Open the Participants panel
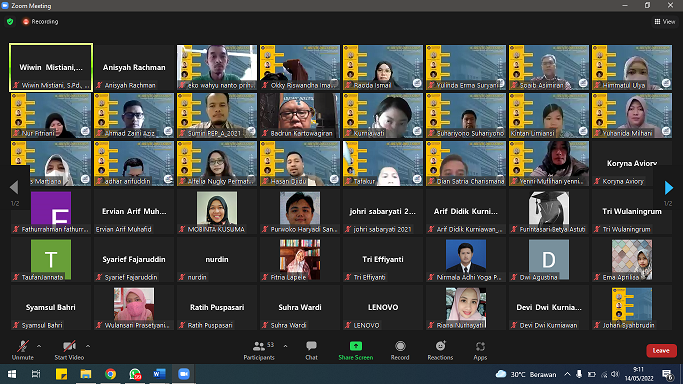 click(x=259, y=350)
